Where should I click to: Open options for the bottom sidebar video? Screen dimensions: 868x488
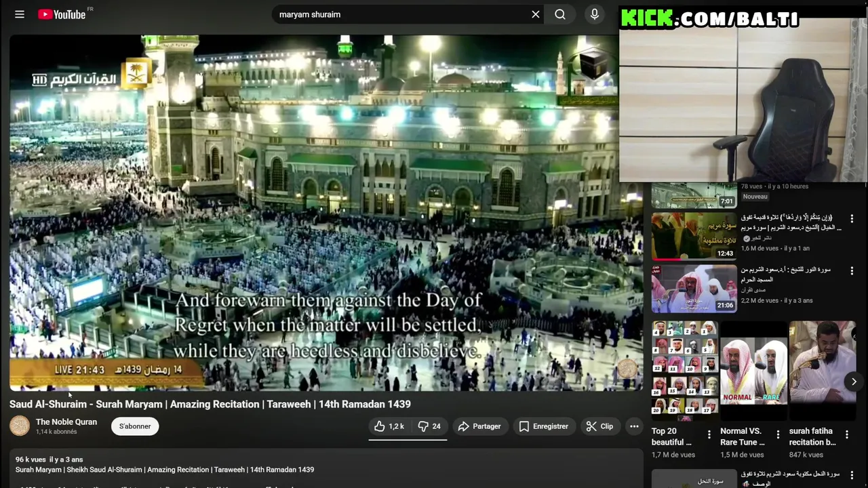point(852,475)
